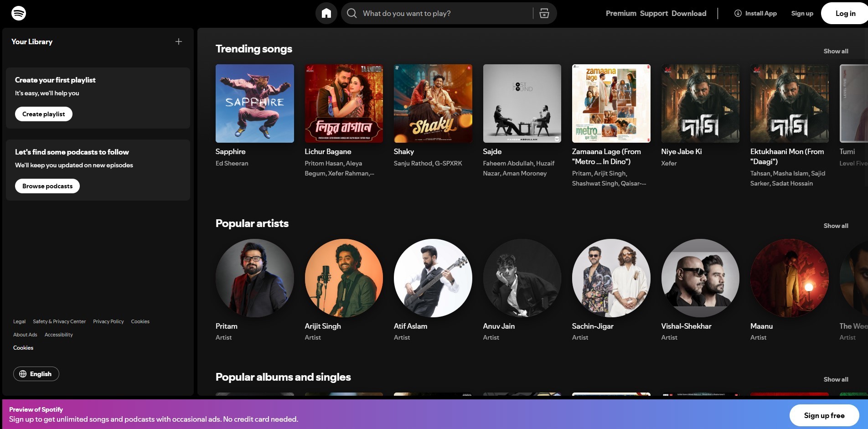
Task: Click Install App in the top bar
Action: 755,13
